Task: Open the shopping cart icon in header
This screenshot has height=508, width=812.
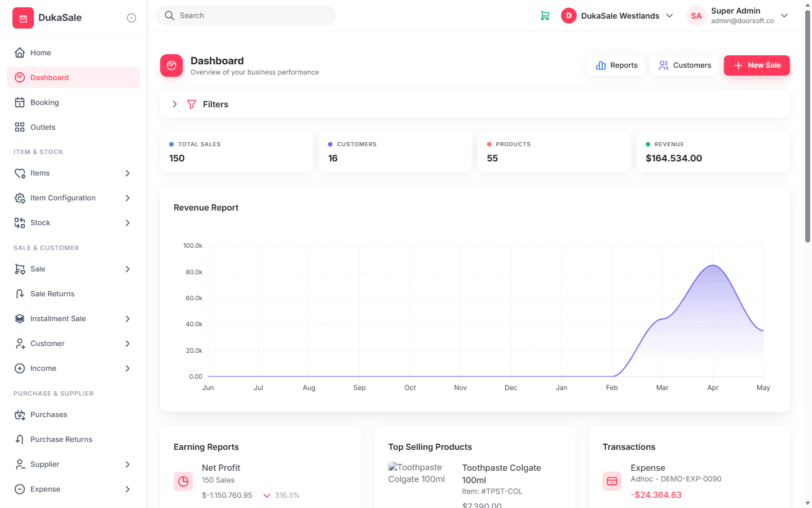Action: pyautogui.click(x=545, y=16)
